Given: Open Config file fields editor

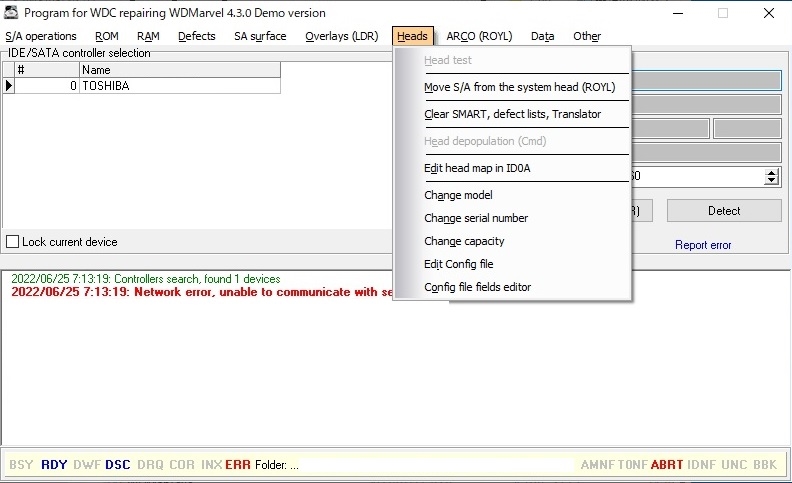Looking at the screenshot, I should coord(477,287).
